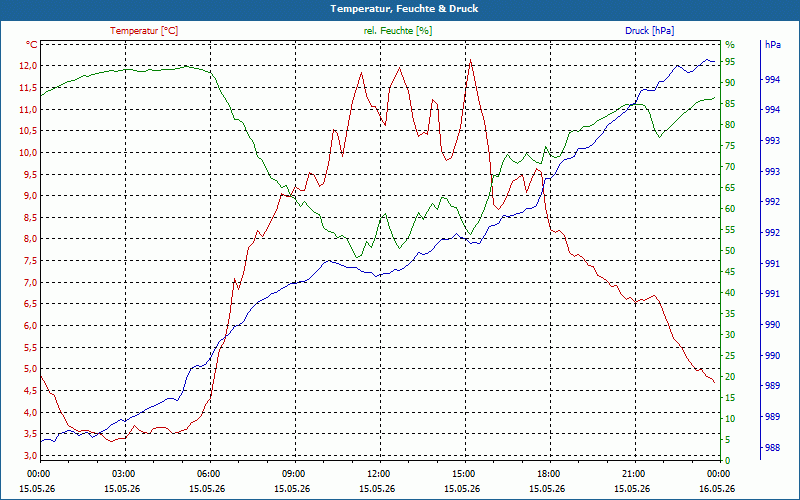Viewport: 800px width, 500px height.
Task: Click the 21:00 time axis label
Action: tap(634, 473)
